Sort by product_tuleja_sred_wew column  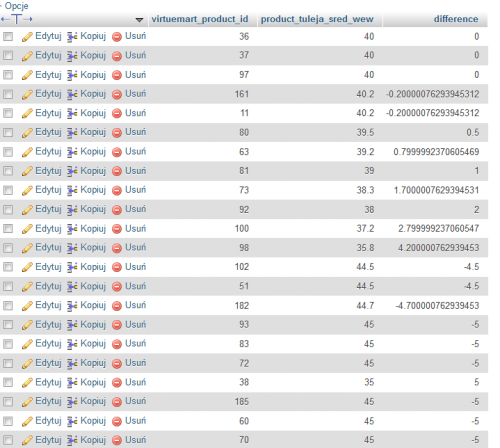pos(317,19)
